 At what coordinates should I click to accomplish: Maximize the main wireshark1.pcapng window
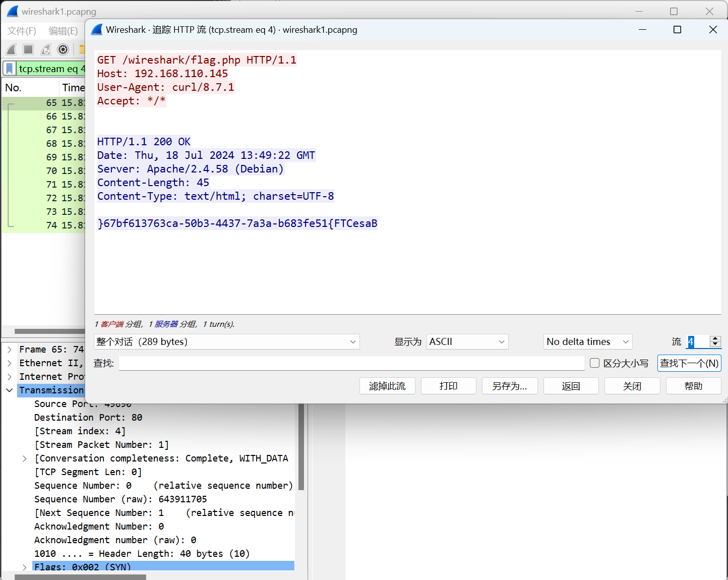click(674, 11)
